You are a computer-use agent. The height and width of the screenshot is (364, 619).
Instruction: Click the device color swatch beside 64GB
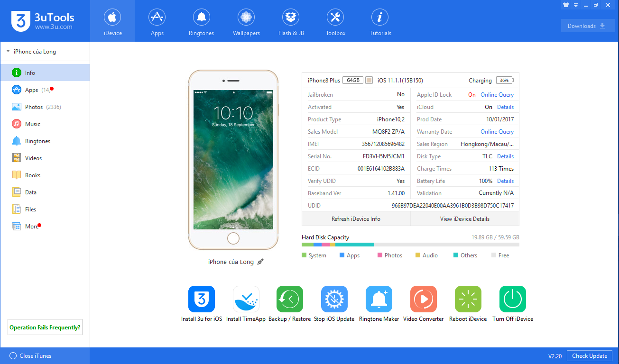(369, 80)
